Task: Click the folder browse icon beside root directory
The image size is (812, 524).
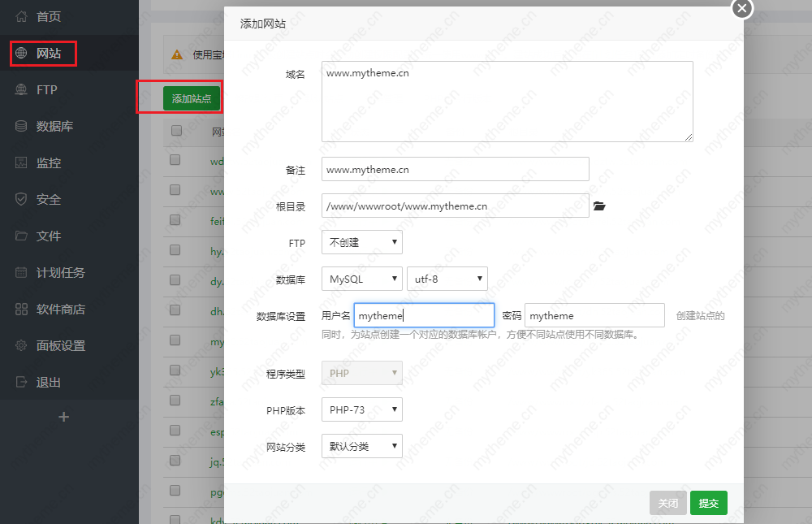Action: coord(599,206)
